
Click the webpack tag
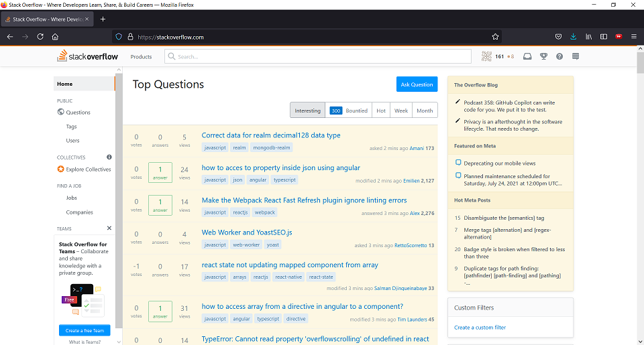point(265,212)
